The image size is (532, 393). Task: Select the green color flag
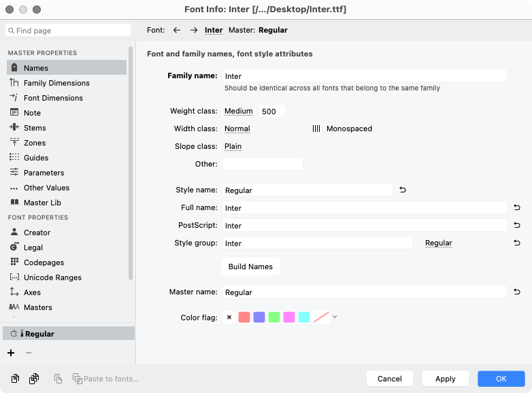(x=274, y=317)
